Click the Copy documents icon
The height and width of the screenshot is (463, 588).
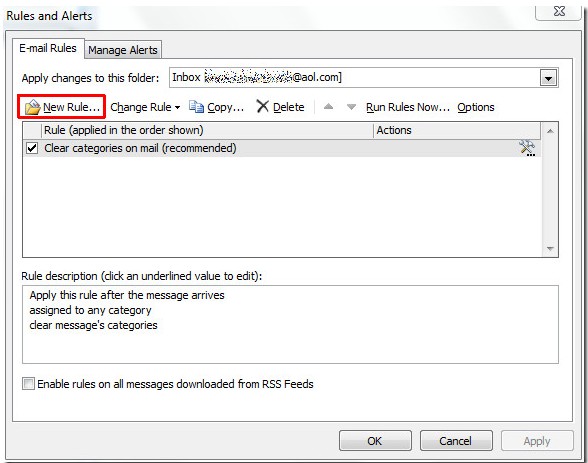(x=196, y=106)
